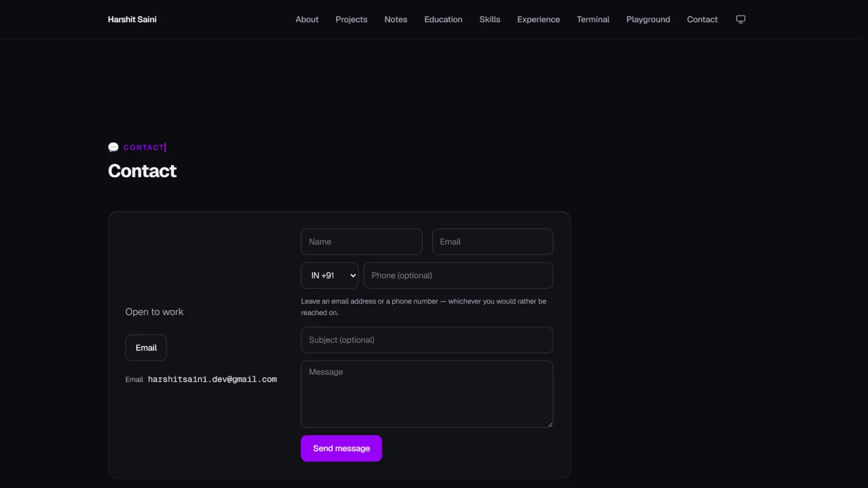
Task: Click the Harshit Saini site logo
Action: click(x=132, y=20)
